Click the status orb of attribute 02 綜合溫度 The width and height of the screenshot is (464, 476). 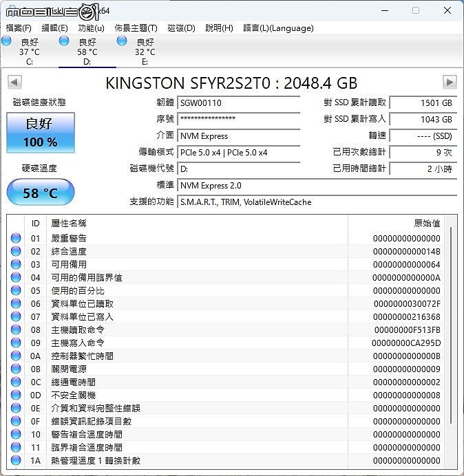(x=16, y=251)
